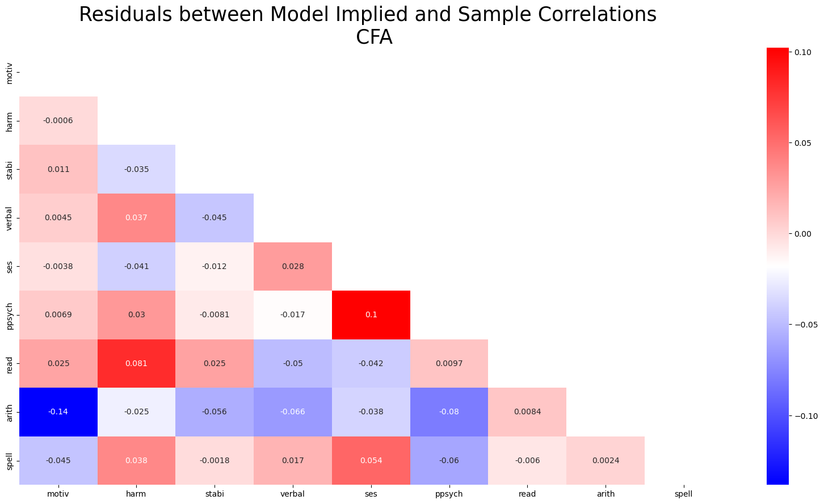Select the -0.06 cell in spell row
The width and height of the screenshot is (824, 504).
[x=449, y=460]
